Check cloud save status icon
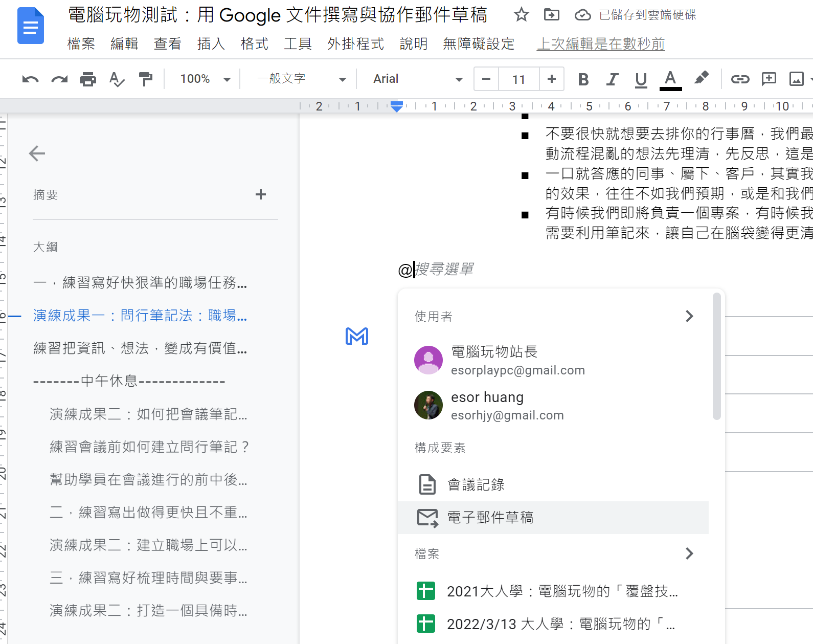The width and height of the screenshot is (813, 644). [582, 15]
